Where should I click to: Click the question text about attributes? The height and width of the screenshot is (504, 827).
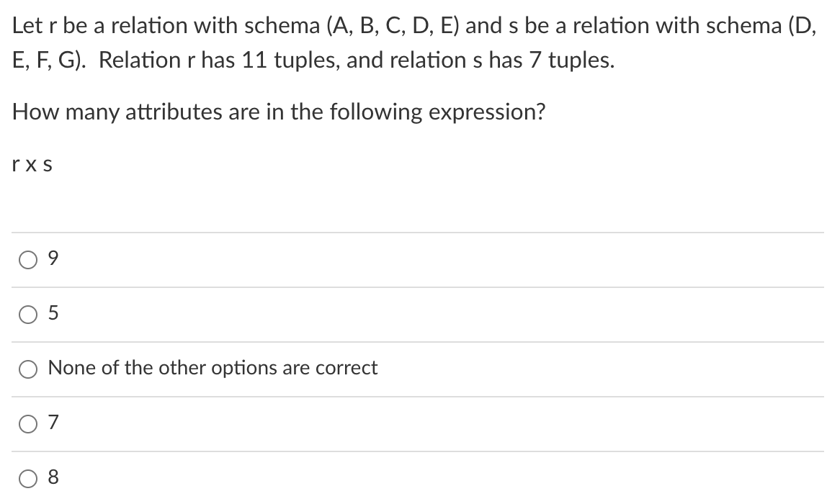[278, 112]
